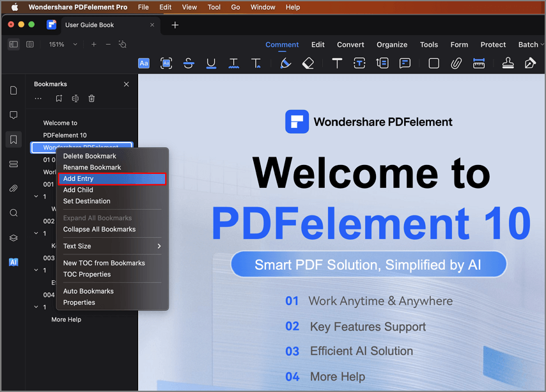546x392 pixels.
Task: Choose Set Destination from context menu
Action: 112,201
